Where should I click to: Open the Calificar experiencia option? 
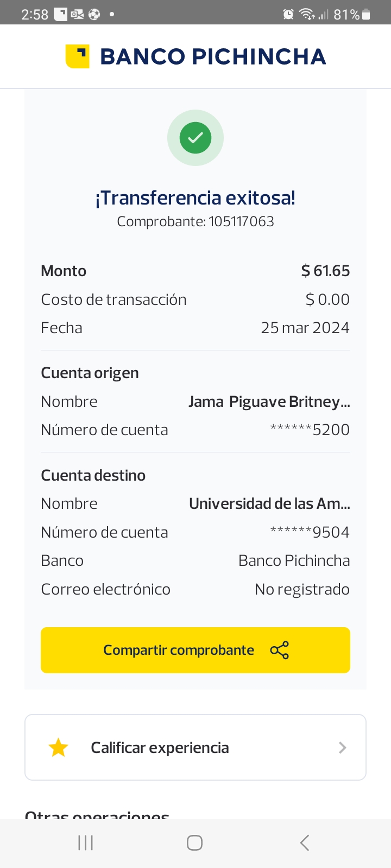point(160,748)
